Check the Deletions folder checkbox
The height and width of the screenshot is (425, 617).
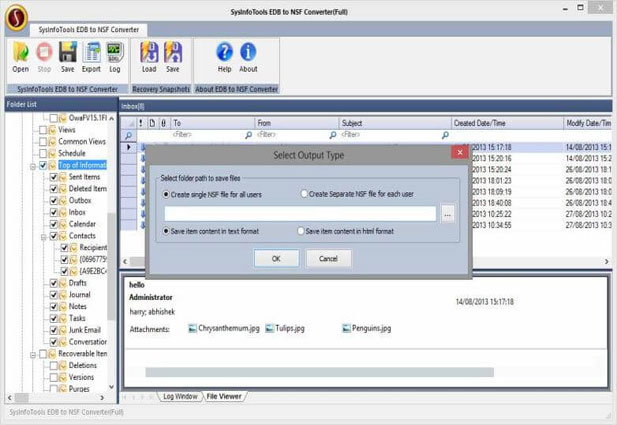click(54, 366)
